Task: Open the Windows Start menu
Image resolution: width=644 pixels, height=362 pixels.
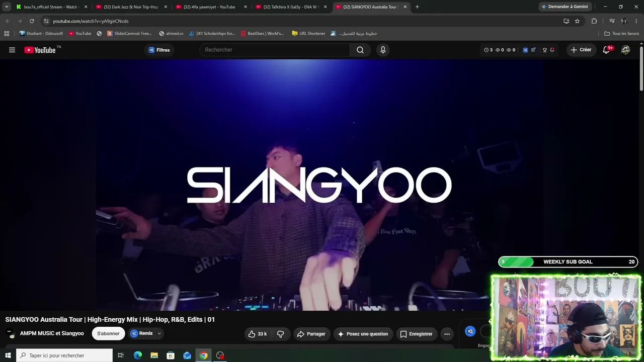Action: pyautogui.click(x=8, y=355)
